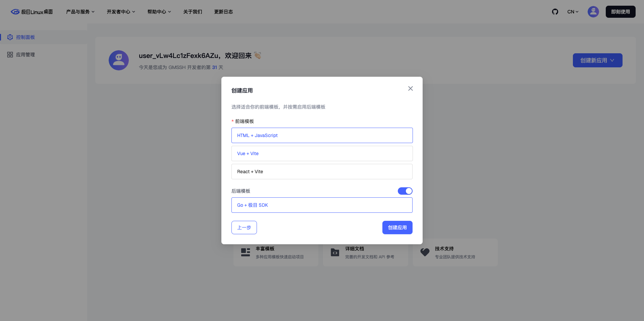644x321 pixels.
Task: Switch to 控制面板 in sidebar
Action: pyautogui.click(x=44, y=37)
